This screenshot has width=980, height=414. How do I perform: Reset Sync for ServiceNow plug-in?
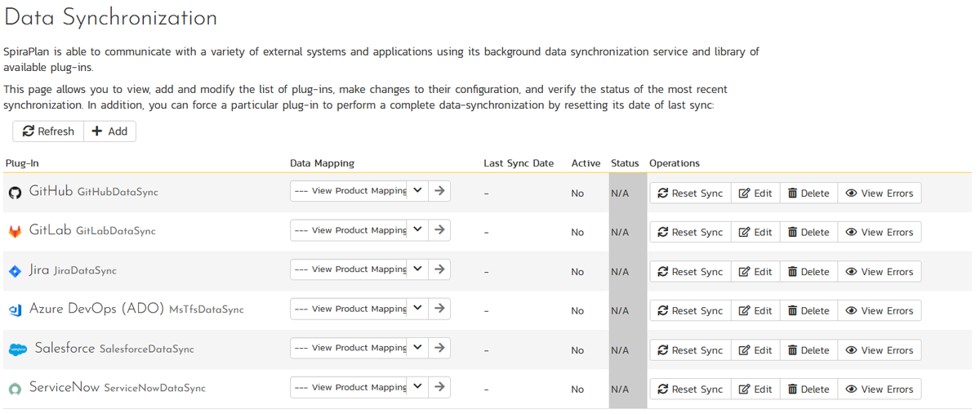coord(690,390)
